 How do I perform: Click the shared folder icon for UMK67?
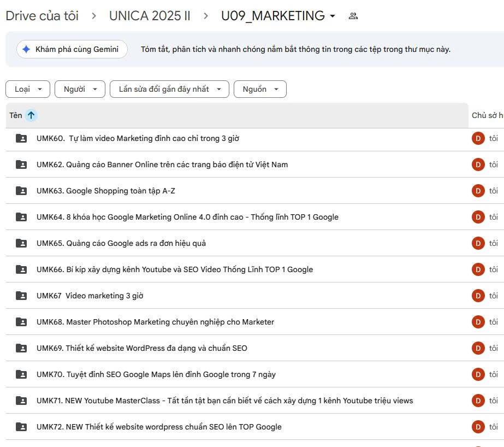(21, 296)
